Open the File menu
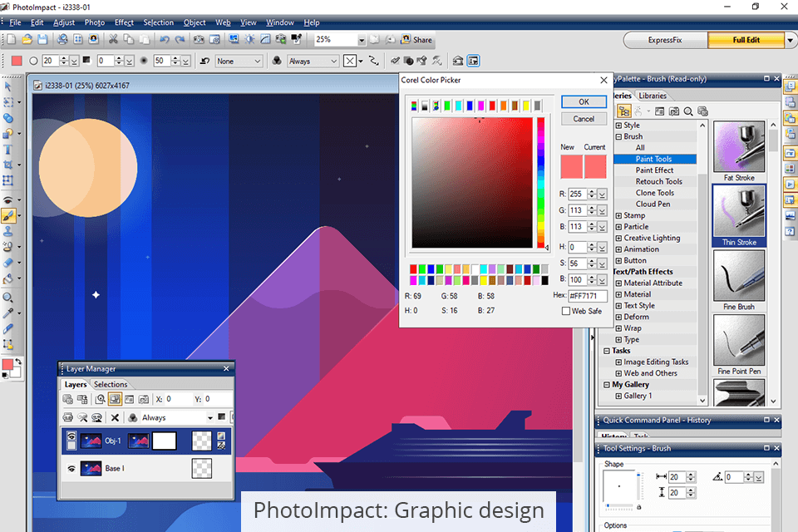Viewport: 798px width, 532px height. click(15, 22)
